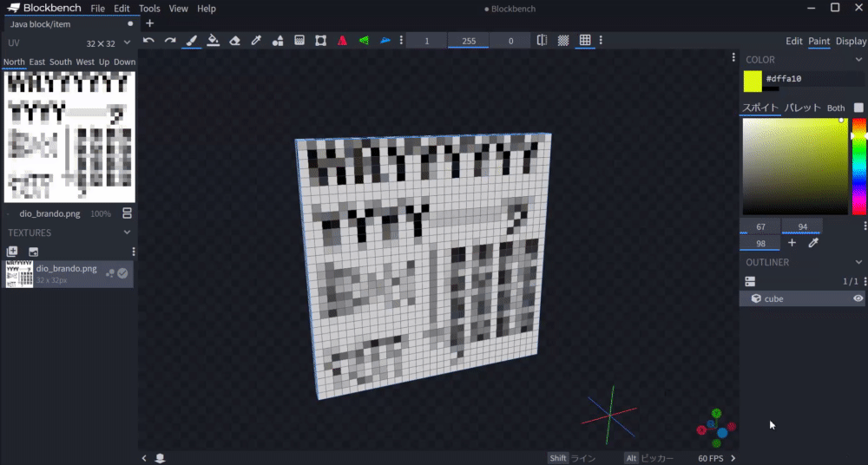868x465 pixels.
Task: Collapse the COLOR panel
Action: pyautogui.click(x=858, y=60)
